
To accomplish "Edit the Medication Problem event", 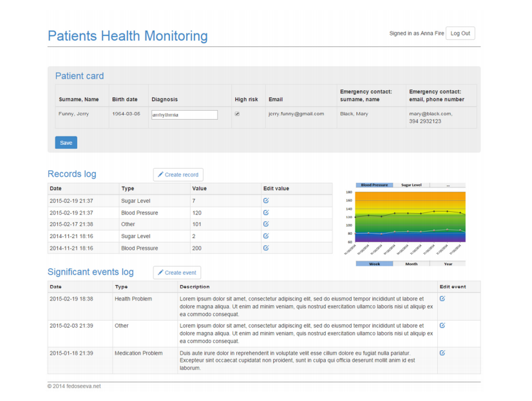I will [x=442, y=353].
